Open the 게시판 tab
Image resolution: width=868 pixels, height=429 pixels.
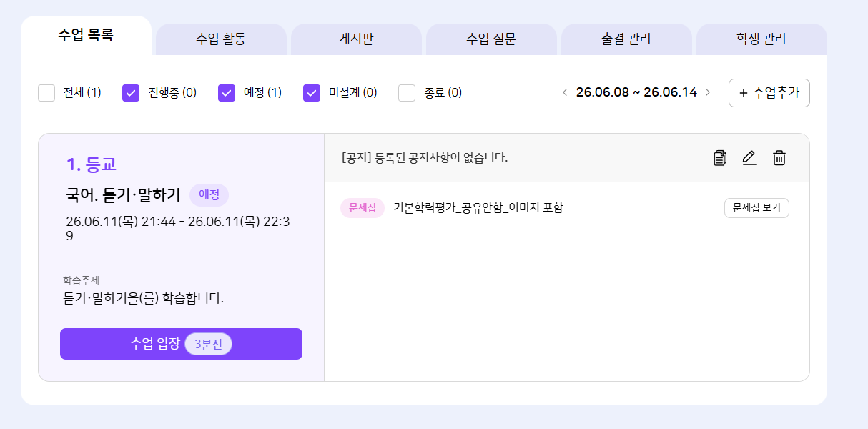click(x=356, y=39)
